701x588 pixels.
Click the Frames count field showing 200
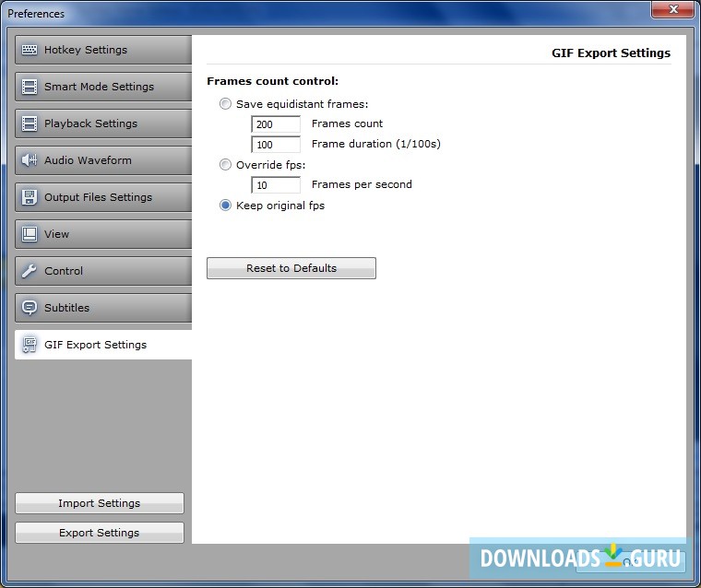click(x=276, y=124)
